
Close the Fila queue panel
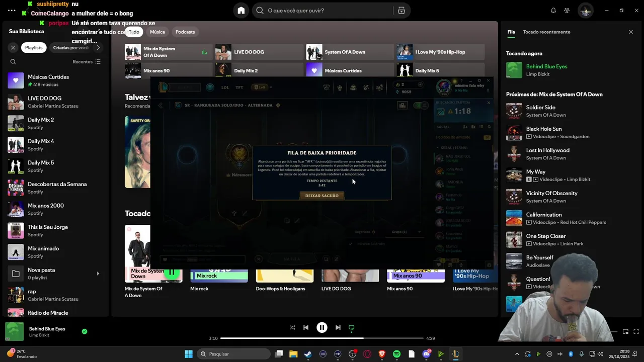[631, 32]
